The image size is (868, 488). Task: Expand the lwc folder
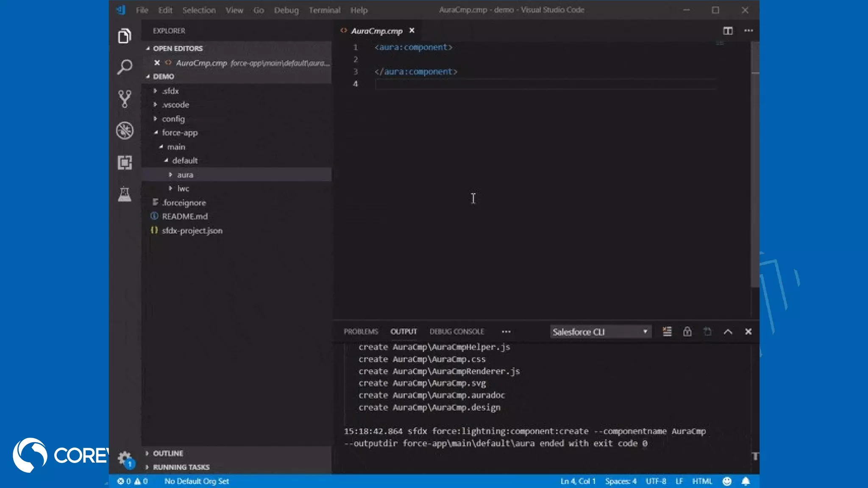[183, 189]
